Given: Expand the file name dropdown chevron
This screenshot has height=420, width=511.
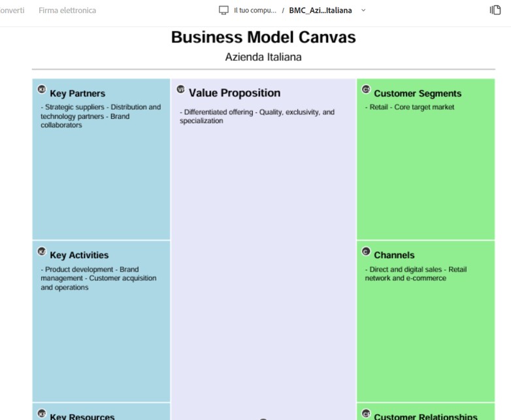Looking at the screenshot, I should click(x=363, y=10).
